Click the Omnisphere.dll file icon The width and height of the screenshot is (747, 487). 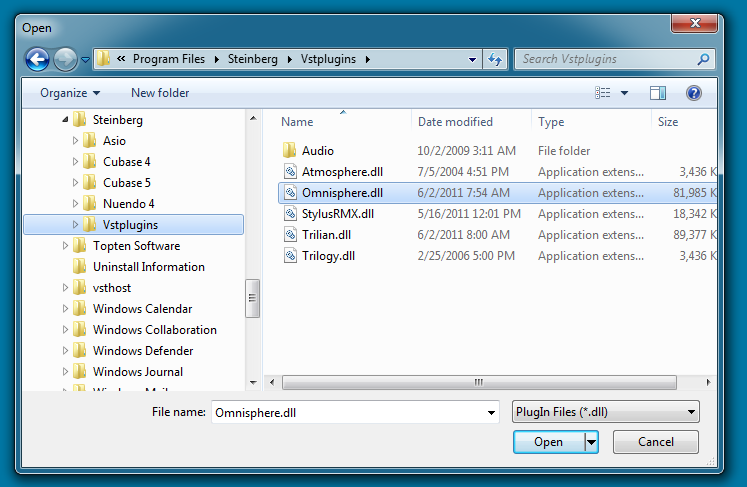pyautogui.click(x=290, y=193)
